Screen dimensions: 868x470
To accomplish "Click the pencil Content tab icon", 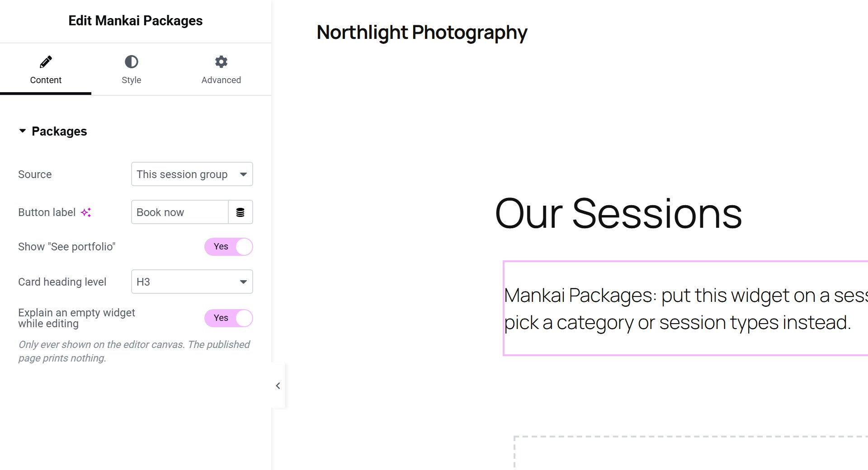I will (46, 62).
